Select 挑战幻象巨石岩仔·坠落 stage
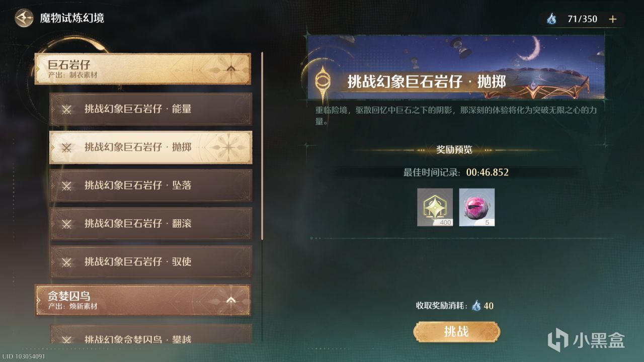The image size is (644, 362). coord(151,186)
